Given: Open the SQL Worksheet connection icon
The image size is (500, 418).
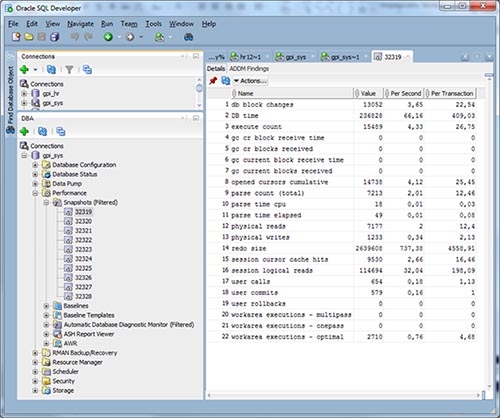Looking at the screenshot, I should pyautogui.click(x=159, y=37).
